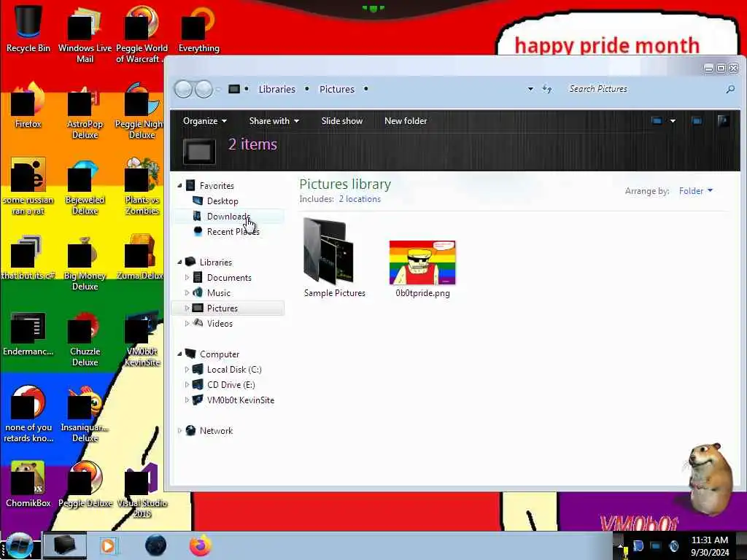
Task: Open the Recycle Bin desktop icon
Action: tap(28, 28)
